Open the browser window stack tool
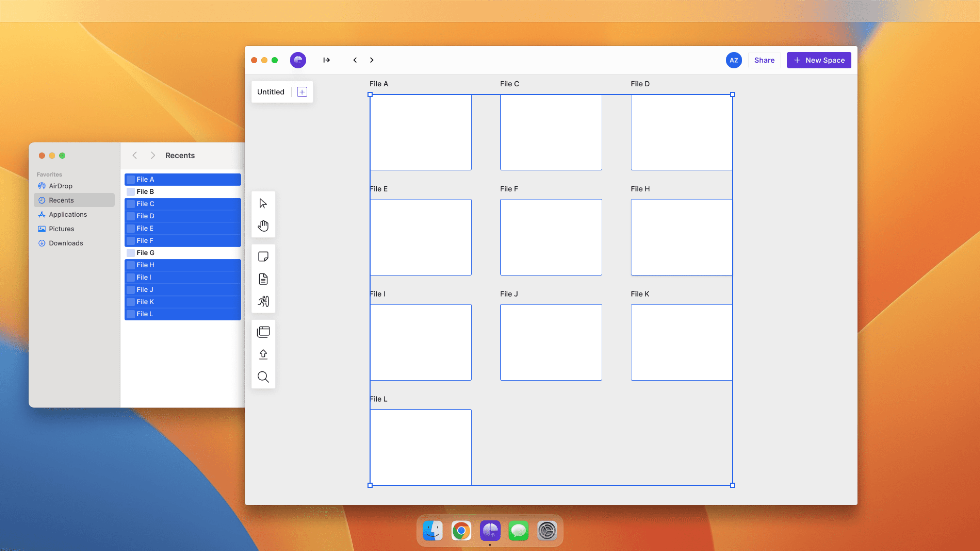This screenshot has height=551, width=980. tap(263, 332)
